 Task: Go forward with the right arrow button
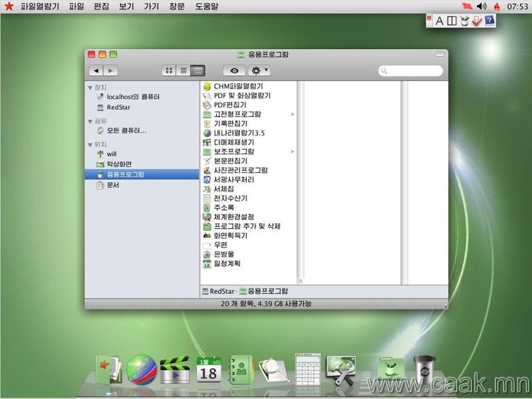[110, 70]
